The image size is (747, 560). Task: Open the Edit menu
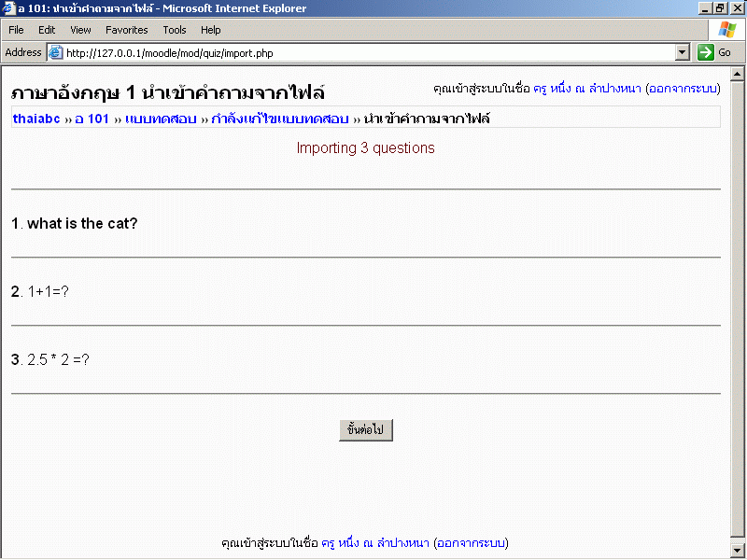coord(47,30)
